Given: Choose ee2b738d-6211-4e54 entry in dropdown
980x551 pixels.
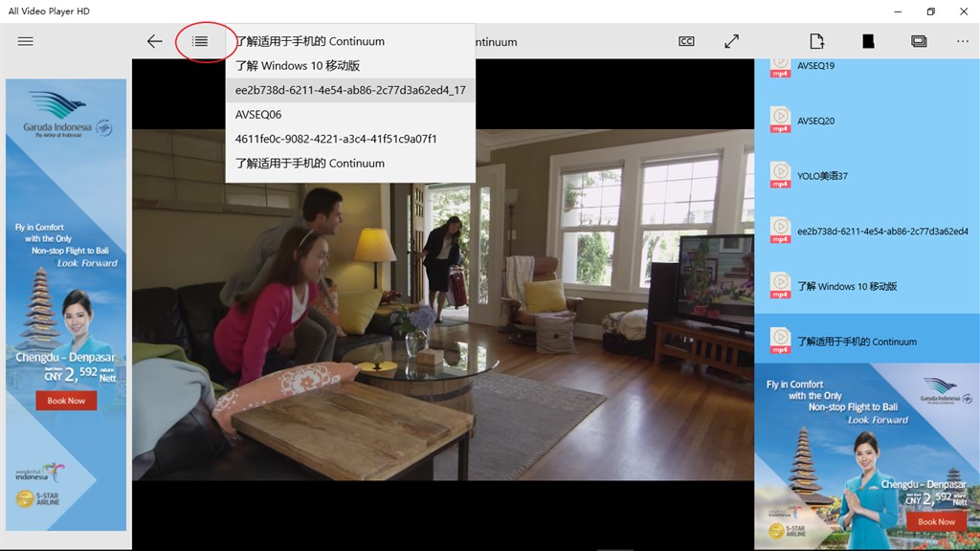Looking at the screenshot, I should [350, 90].
